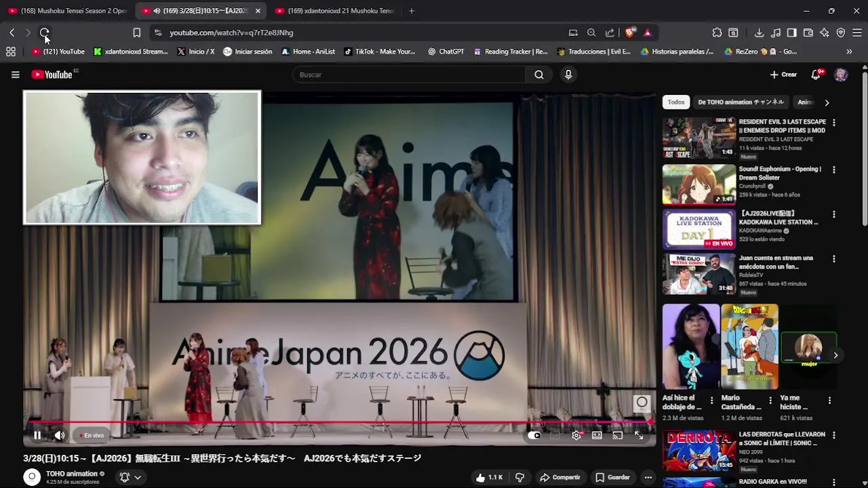Select the Todos filter chip
Image resolution: width=868 pixels, height=488 pixels.
[676, 102]
